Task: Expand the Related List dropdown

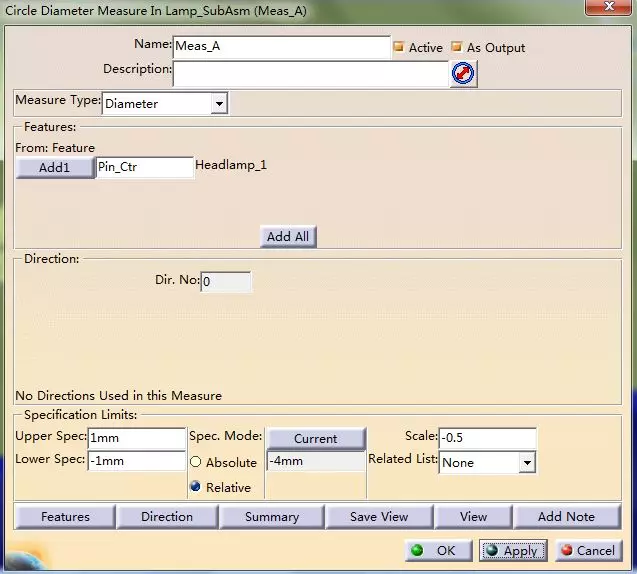Action: [x=526, y=463]
